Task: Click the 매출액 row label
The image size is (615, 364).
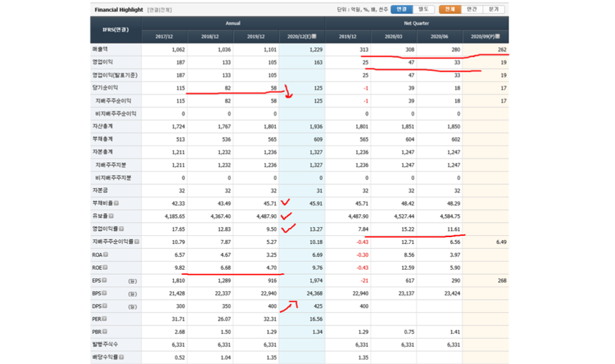Action: click(100, 49)
